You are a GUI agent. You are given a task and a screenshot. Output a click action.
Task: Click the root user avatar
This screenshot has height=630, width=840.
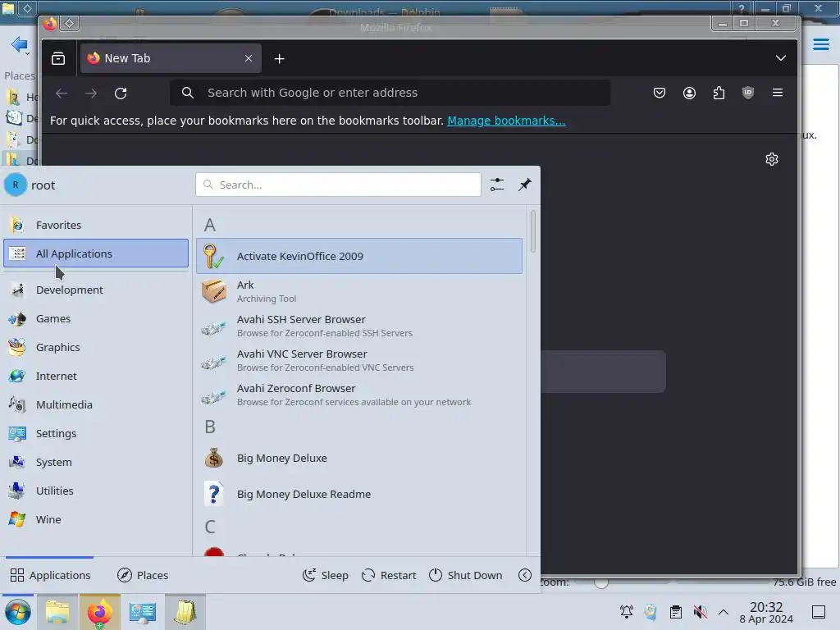click(x=16, y=185)
